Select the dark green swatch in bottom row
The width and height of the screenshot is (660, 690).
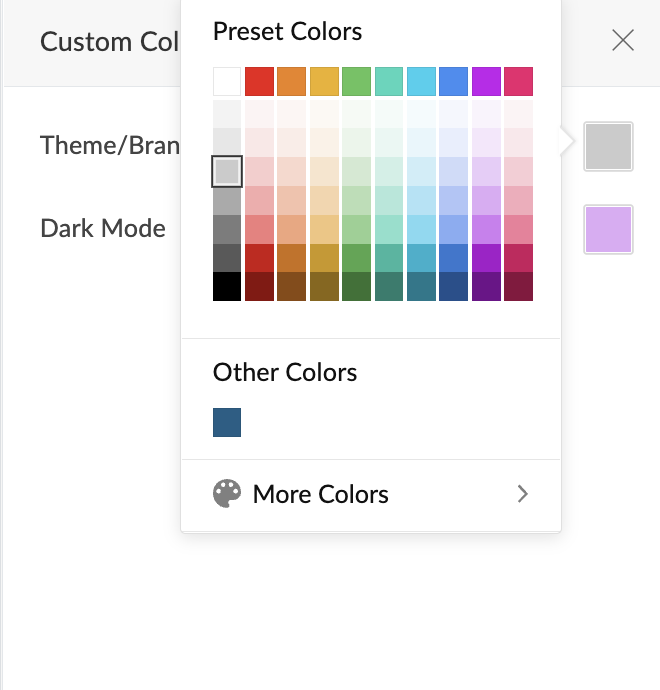click(356, 287)
